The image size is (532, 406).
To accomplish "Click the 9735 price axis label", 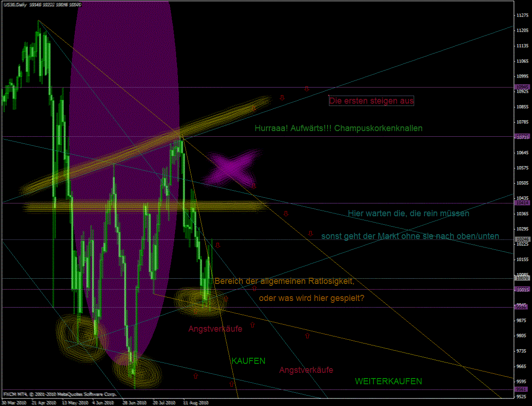I will pos(523,351).
